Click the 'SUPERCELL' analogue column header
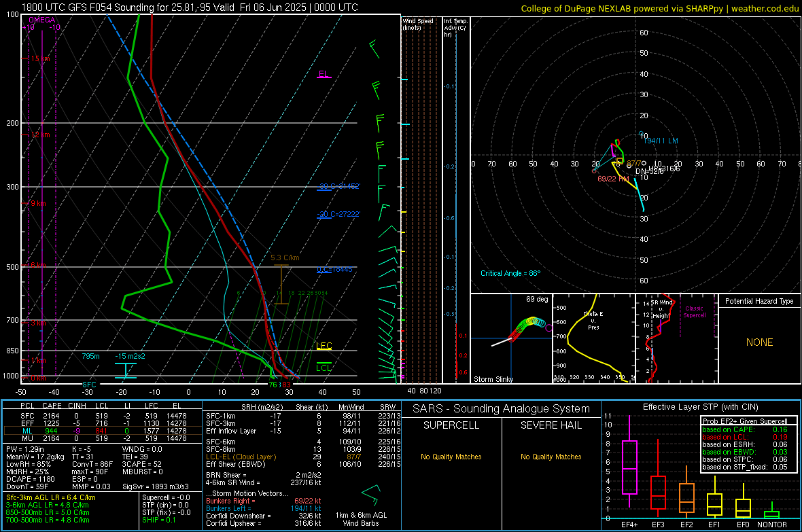 click(451, 425)
